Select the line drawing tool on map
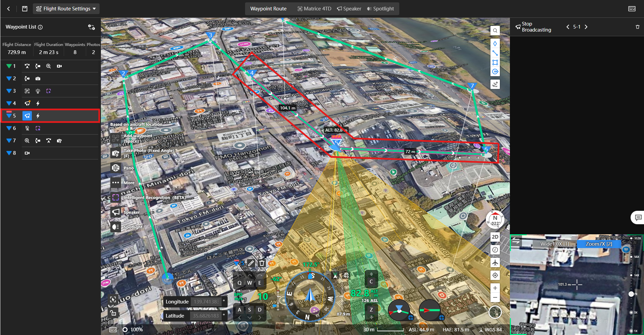Image resolution: width=644 pixels, height=335 pixels. [x=495, y=53]
